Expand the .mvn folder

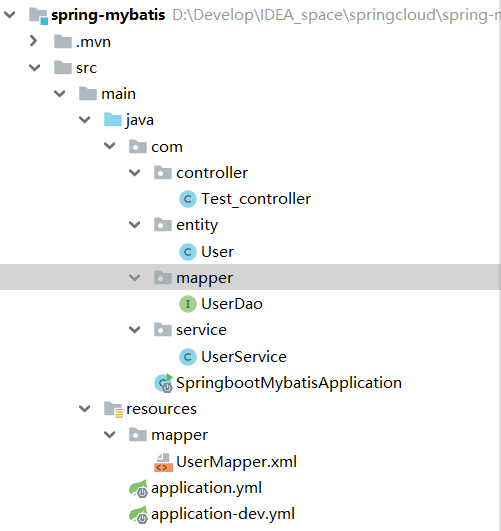tap(33, 41)
